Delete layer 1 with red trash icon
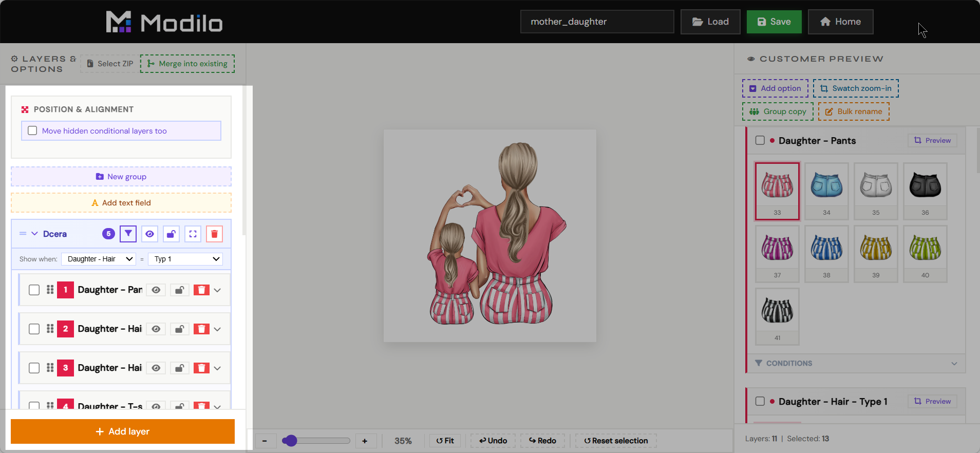980x453 pixels. click(201, 290)
